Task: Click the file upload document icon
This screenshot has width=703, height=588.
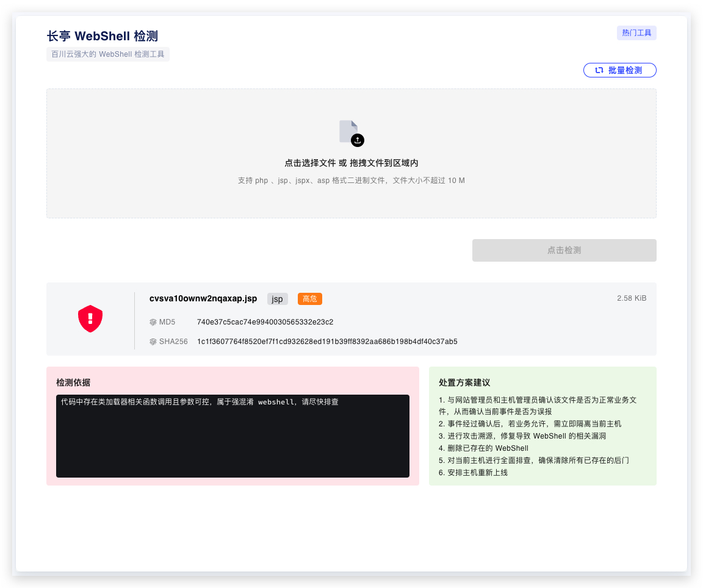Action: (x=351, y=133)
